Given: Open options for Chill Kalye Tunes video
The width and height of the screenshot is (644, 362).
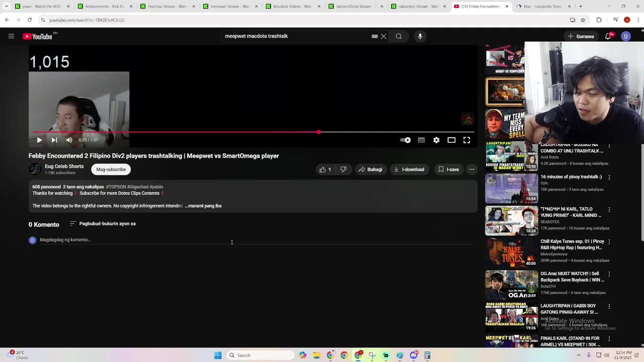Looking at the screenshot, I should pyautogui.click(x=609, y=242).
